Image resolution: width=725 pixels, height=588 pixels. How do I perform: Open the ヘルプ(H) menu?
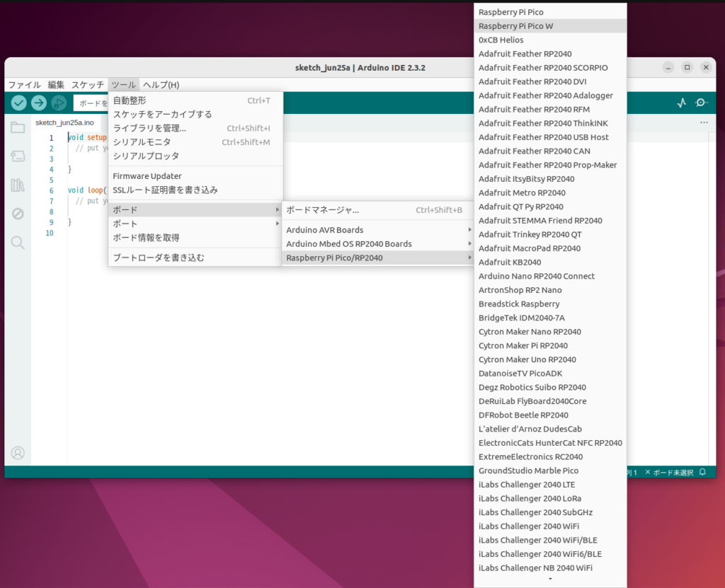[161, 85]
